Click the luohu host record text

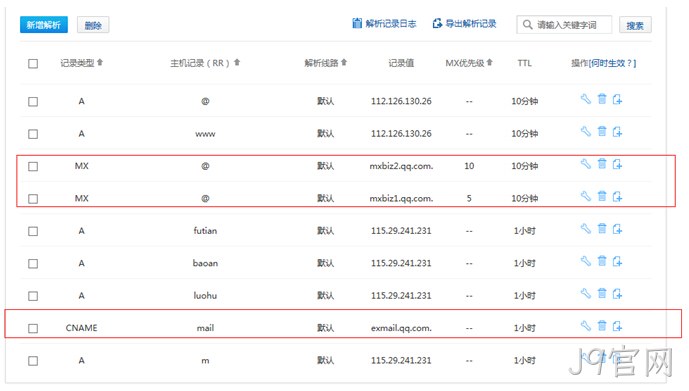[205, 296]
